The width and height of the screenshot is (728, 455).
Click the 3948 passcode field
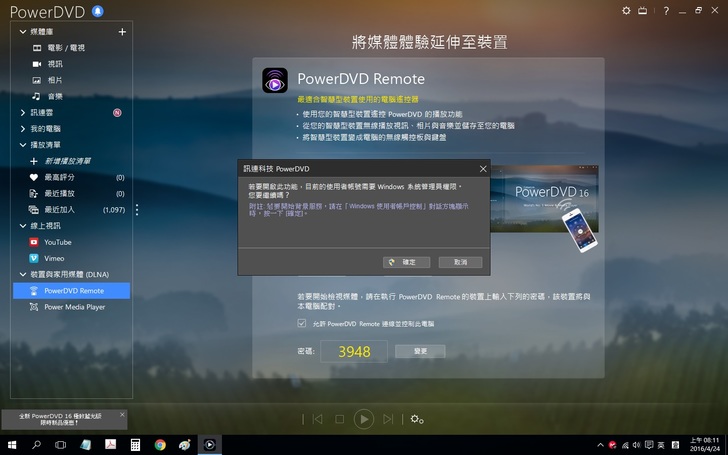coord(354,351)
